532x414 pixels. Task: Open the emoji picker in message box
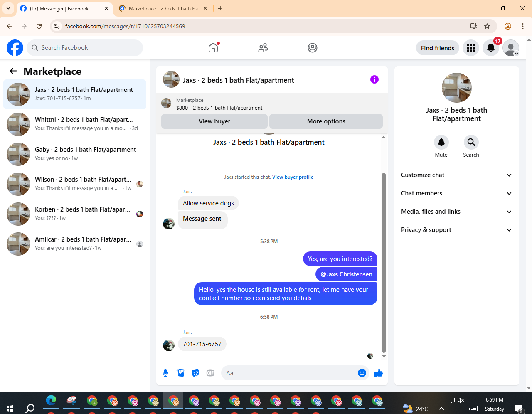click(362, 373)
